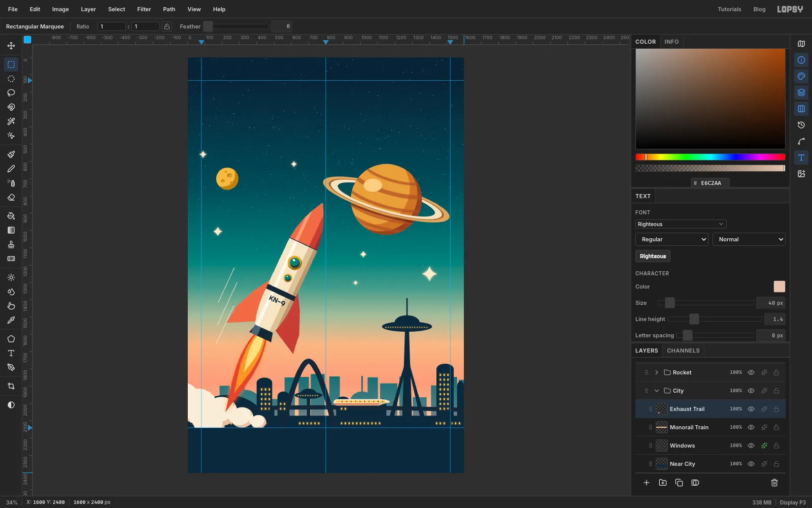Expand the Rocket layer group
The width and height of the screenshot is (812, 508).
(x=657, y=372)
